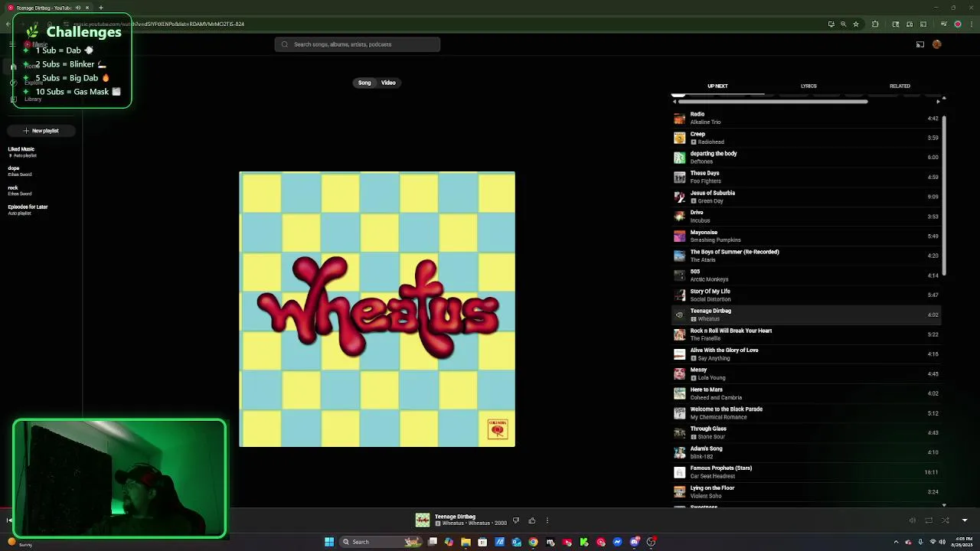The height and width of the screenshot is (551, 980).
Task: Open the LYRICS tab
Action: (x=808, y=86)
